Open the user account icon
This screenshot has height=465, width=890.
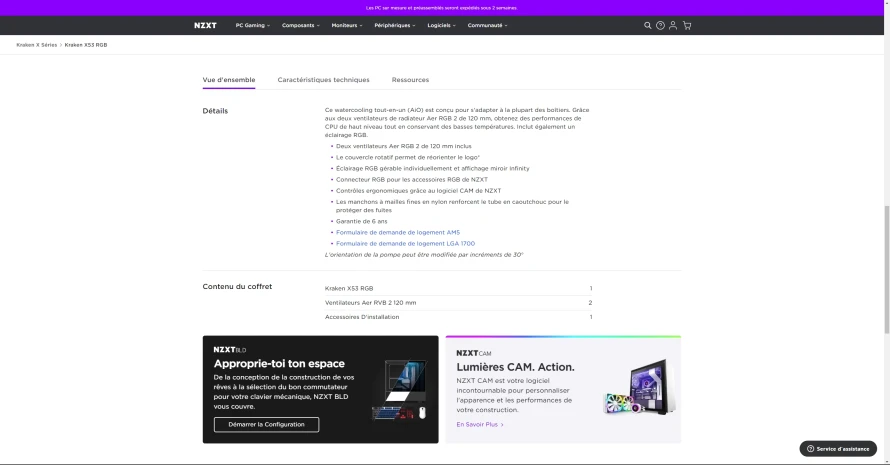point(673,26)
